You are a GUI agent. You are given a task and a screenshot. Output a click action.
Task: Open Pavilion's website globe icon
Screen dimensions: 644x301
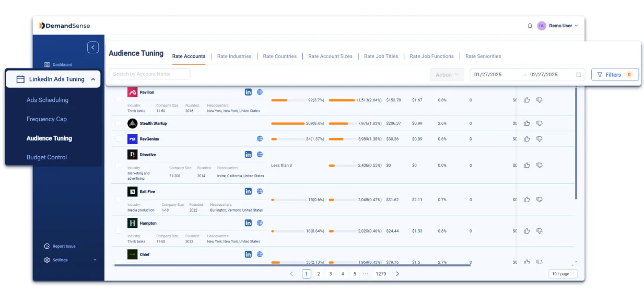(x=260, y=92)
